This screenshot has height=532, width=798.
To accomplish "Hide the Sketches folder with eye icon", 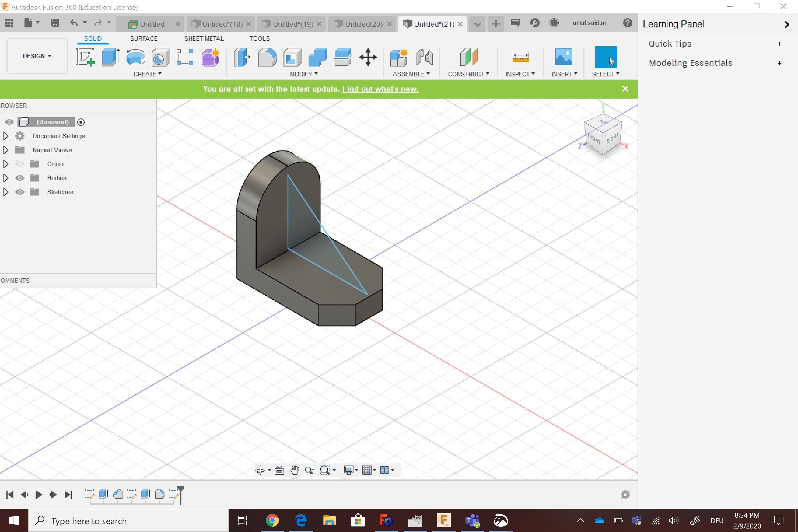I will tap(20, 192).
